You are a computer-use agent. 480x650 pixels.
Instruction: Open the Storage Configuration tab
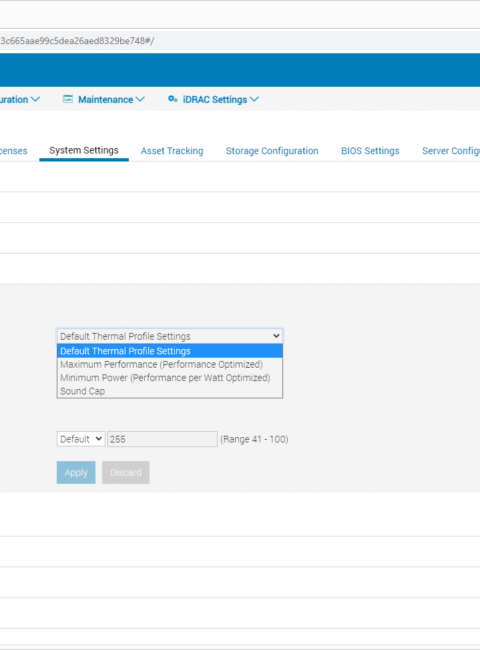point(272,151)
